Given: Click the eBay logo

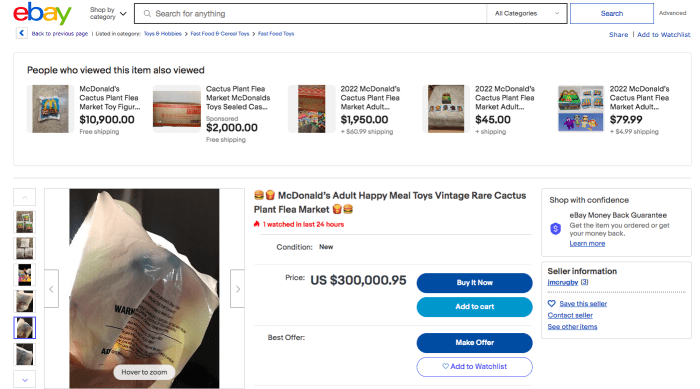Looking at the screenshot, I should coord(42,13).
